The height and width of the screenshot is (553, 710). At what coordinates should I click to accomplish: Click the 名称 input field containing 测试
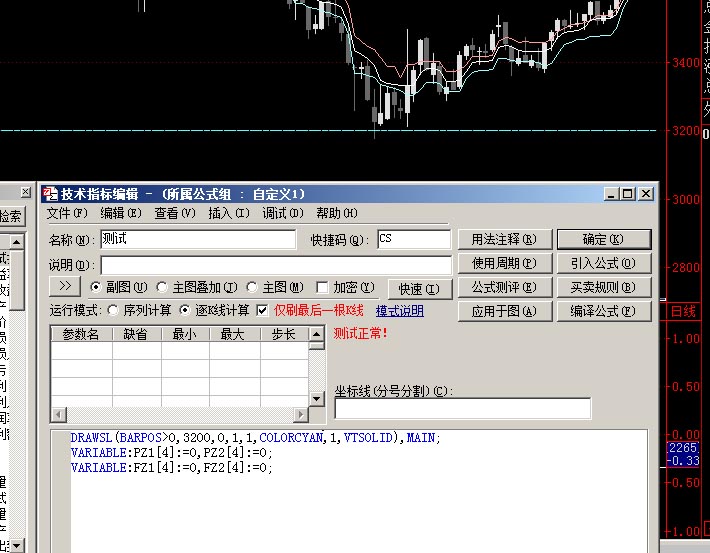198,239
